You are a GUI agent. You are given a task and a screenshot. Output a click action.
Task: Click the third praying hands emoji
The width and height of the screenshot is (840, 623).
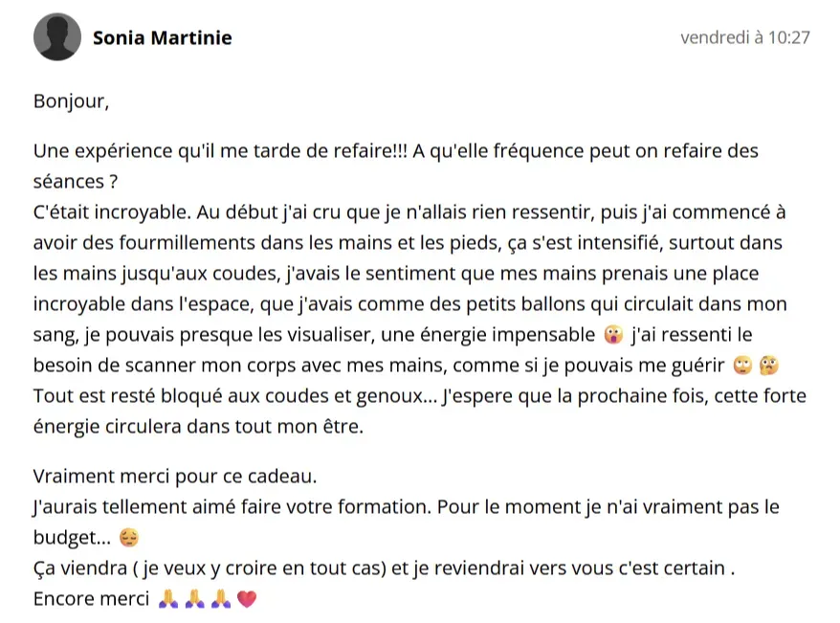coord(221,598)
